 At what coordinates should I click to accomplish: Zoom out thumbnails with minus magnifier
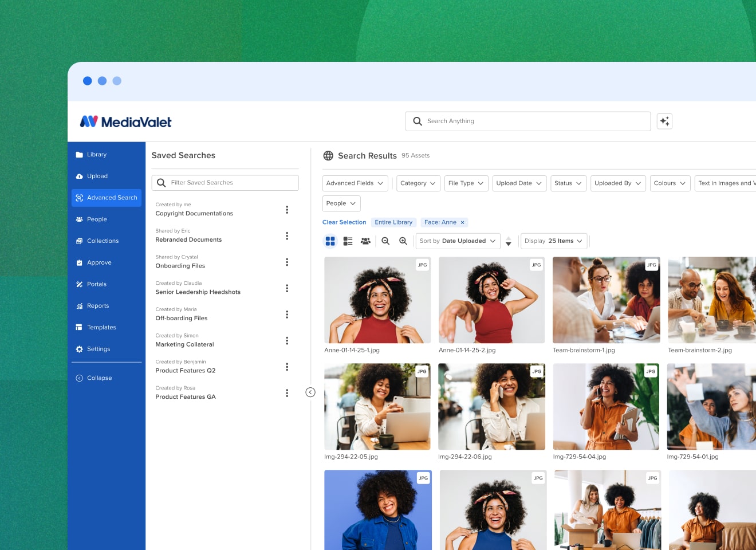[x=385, y=241]
